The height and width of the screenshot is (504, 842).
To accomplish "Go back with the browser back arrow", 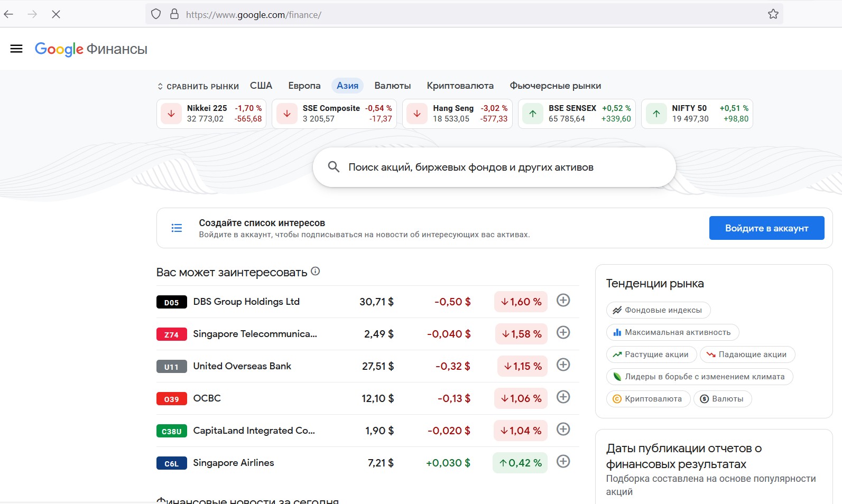I will (8, 14).
